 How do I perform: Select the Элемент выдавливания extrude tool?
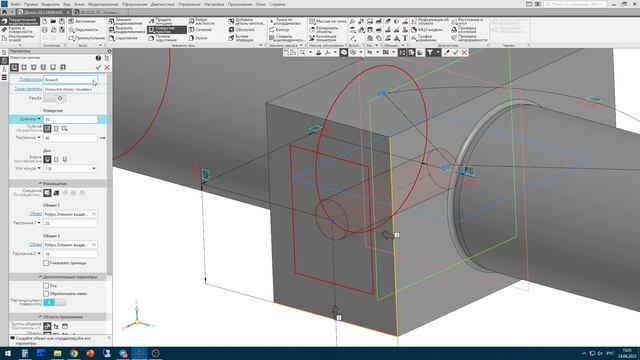pos(125,21)
